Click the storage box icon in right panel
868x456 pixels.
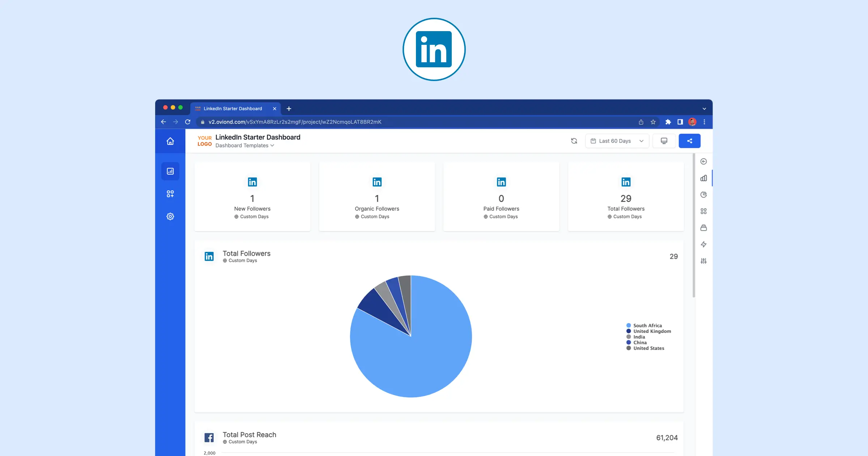tap(703, 228)
